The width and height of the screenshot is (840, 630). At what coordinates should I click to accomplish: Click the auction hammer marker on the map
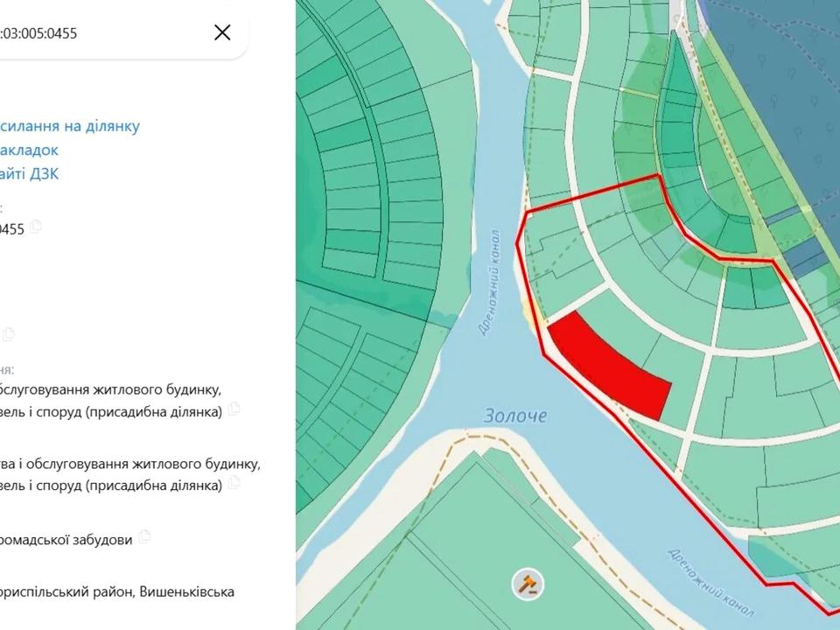(528, 584)
